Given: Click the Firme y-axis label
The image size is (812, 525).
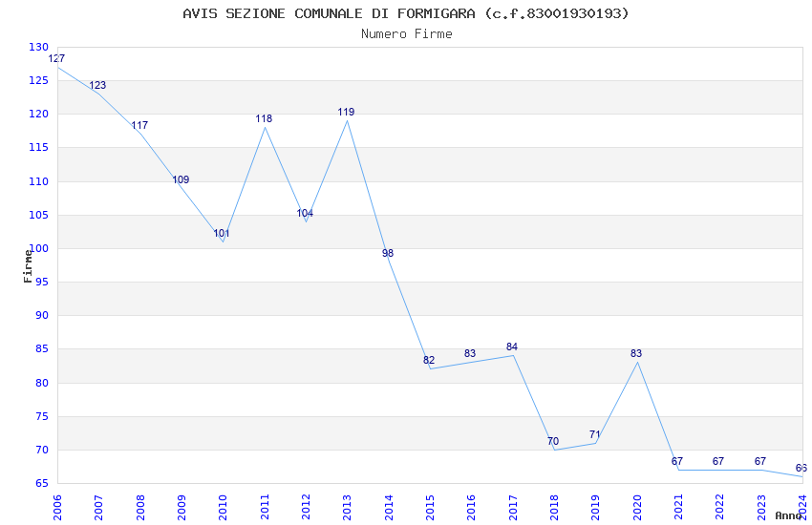Looking at the screenshot, I should point(28,266).
